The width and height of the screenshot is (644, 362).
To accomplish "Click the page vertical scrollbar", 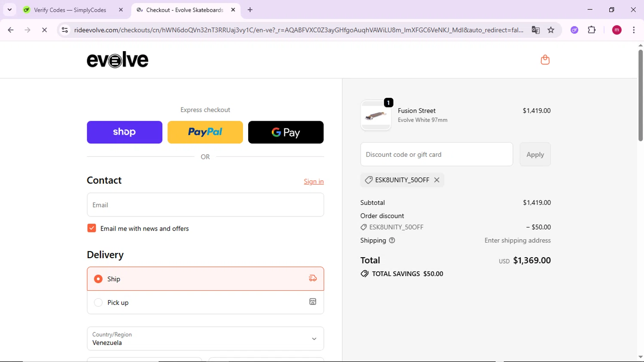I will [x=640, y=95].
